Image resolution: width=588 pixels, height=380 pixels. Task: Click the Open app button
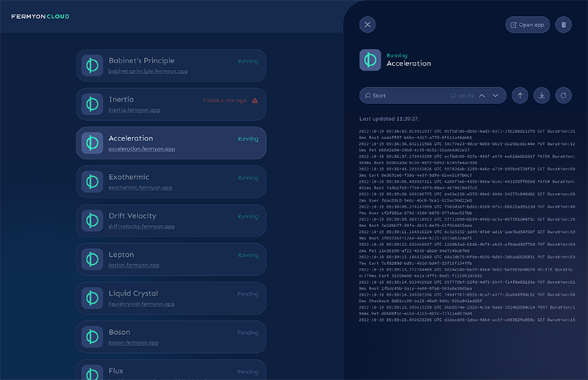pos(528,25)
